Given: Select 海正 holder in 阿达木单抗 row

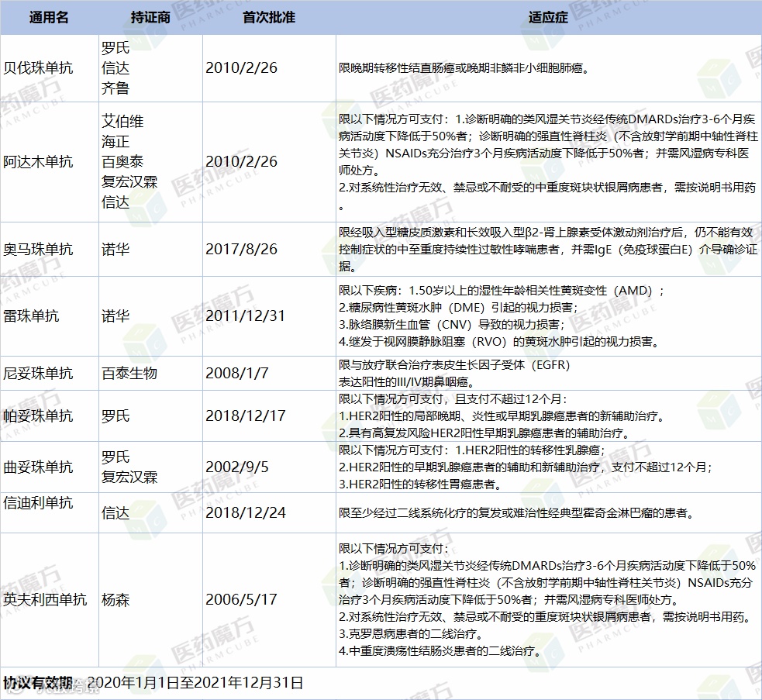Looking at the screenshot, I should click(x=116, y=141).
